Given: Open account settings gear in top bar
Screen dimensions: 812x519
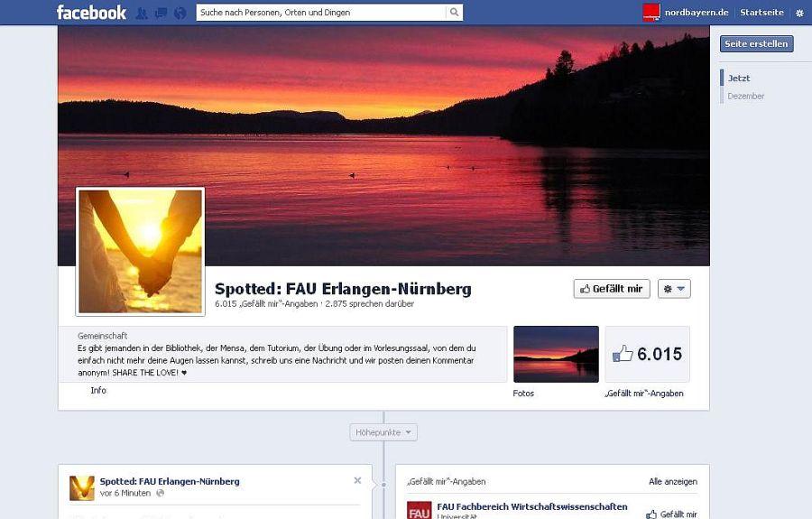Looking at the screenshot, I should pos(798,13).
